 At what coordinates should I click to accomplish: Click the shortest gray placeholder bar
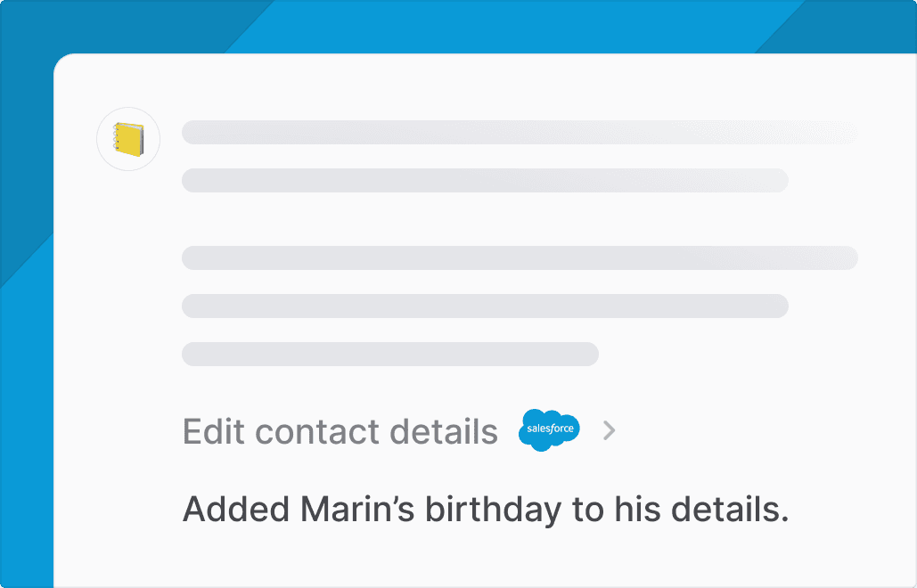click(x=390, y=354)
